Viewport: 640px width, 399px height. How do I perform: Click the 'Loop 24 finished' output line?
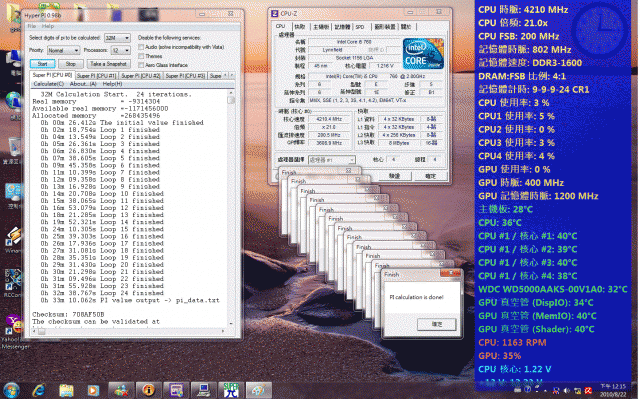click(102, 293)
